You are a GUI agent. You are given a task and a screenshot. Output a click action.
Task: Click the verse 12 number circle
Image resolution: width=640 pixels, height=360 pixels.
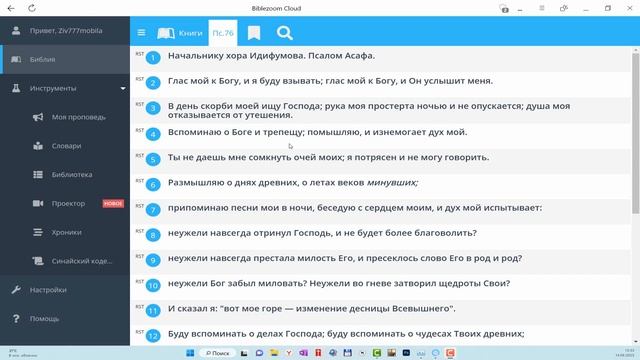tap(153, 336)
